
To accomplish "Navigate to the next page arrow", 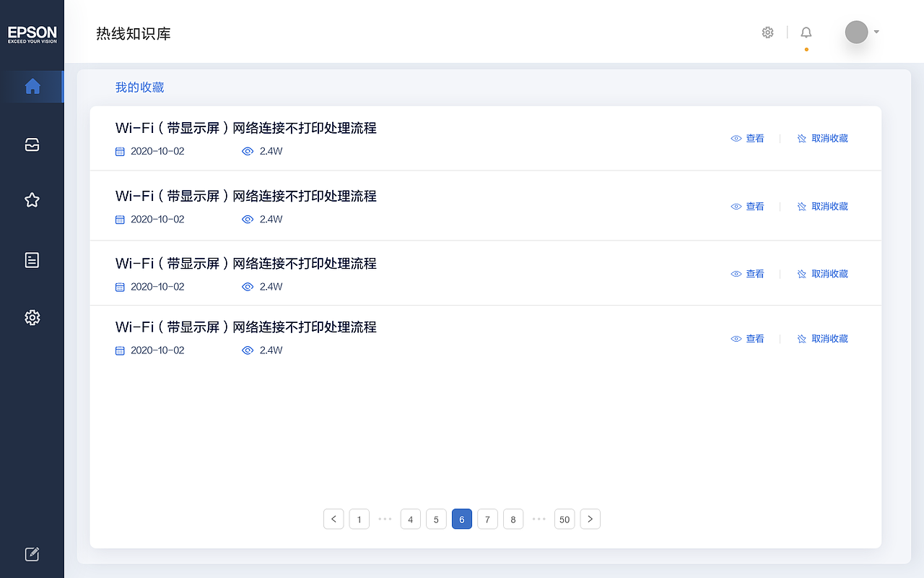I will tap(590, 519).
